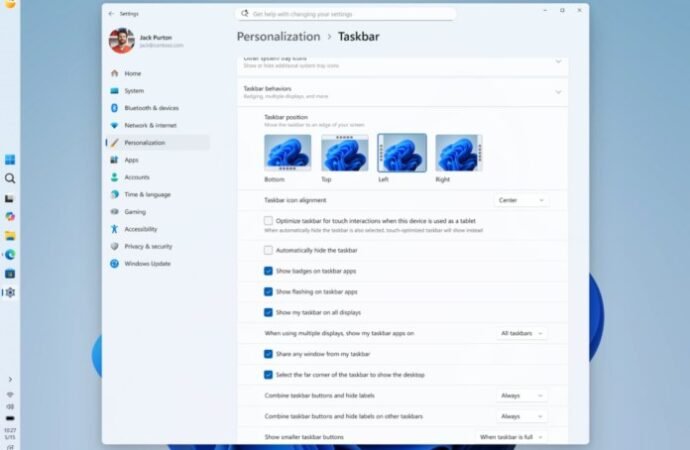Open the Accounts settings page

pyautogui.click(x=158, y=177)
